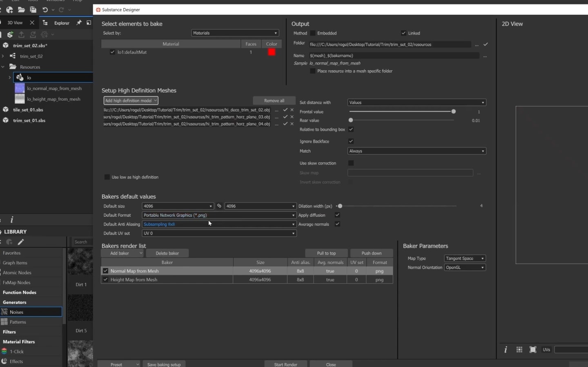
Task: Open a package with the folder icon
Action: point(21,9)
